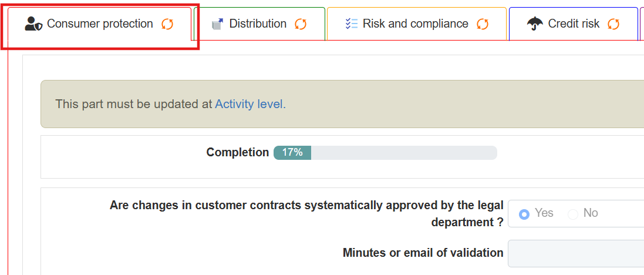
Task: Click the 17% filled progress segment
Action: [x=292, y=153]
